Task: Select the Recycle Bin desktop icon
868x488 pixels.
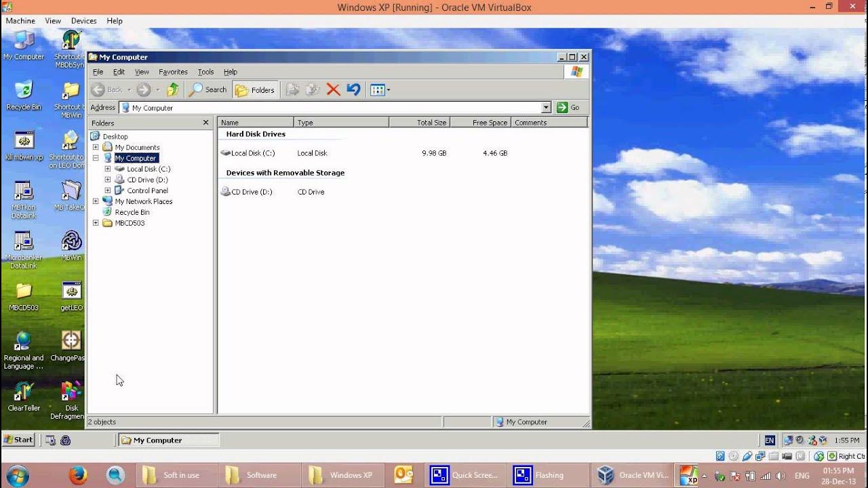Action: (x=24, y=96)
